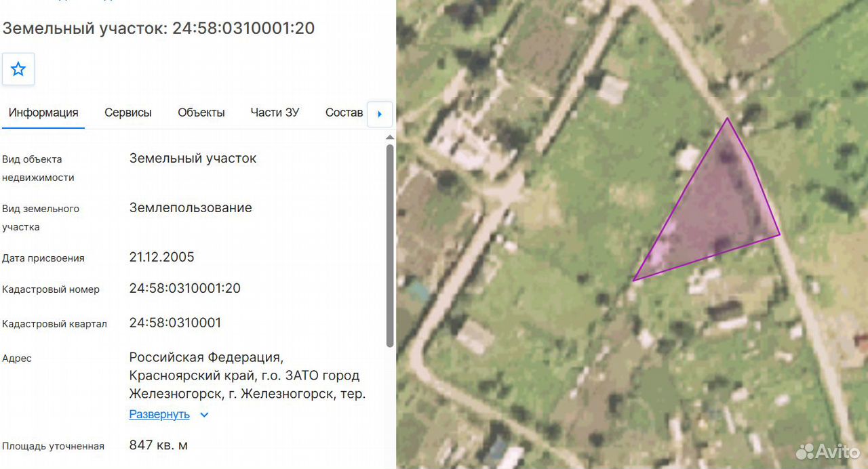Select the Части ЗУ tab
This screenshot has height=469, width=868.
tap(275, 113)
